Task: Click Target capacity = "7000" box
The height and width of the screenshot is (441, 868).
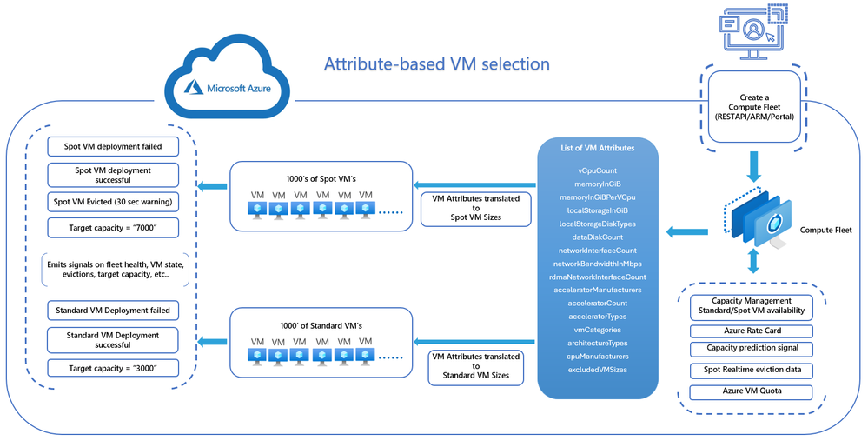Action: tap(113, 228)
